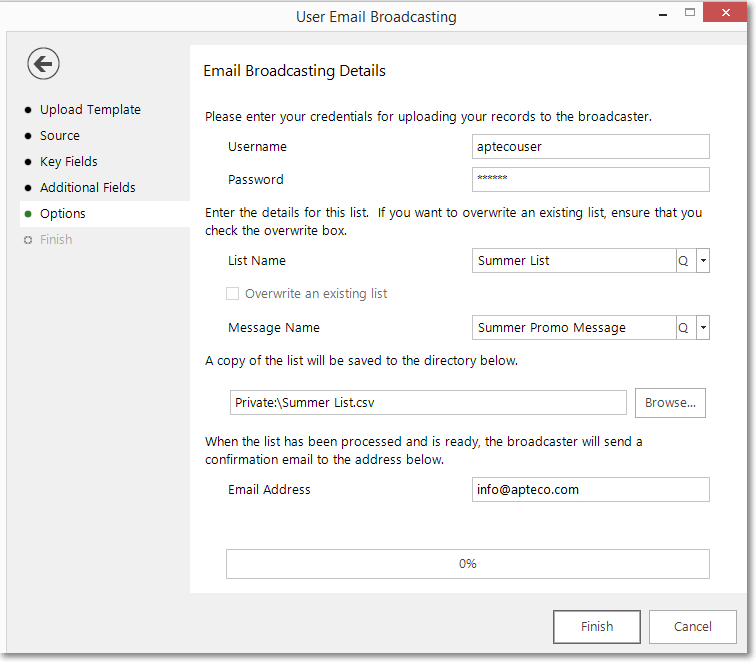This screenshot has width=756, height=662.
Task: Click the List Name search icon
Action: tap(685, 261)
